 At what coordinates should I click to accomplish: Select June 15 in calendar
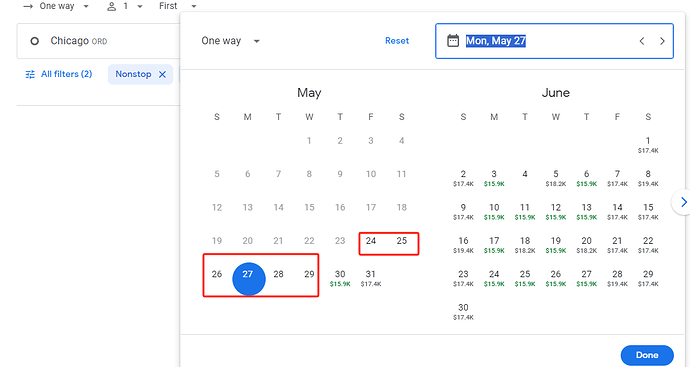648,211
